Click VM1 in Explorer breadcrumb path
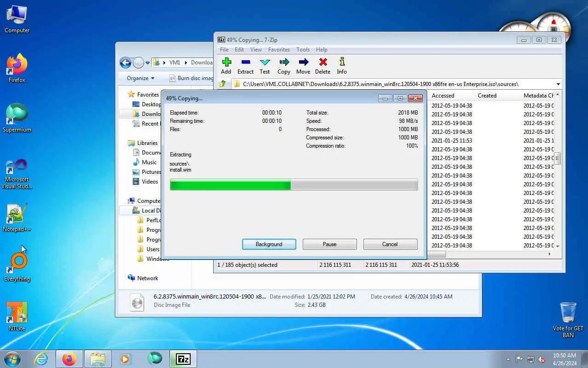 (175, 63)
